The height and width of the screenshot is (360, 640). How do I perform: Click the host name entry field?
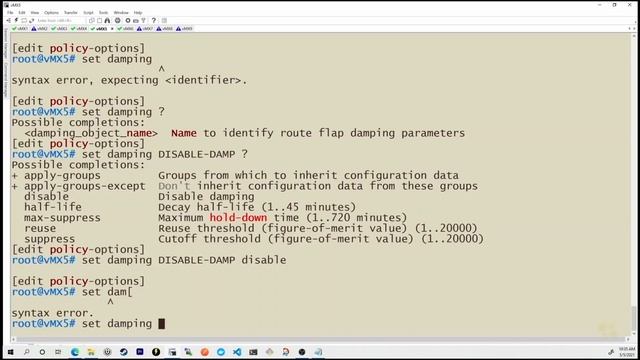[x=59, y=20]
